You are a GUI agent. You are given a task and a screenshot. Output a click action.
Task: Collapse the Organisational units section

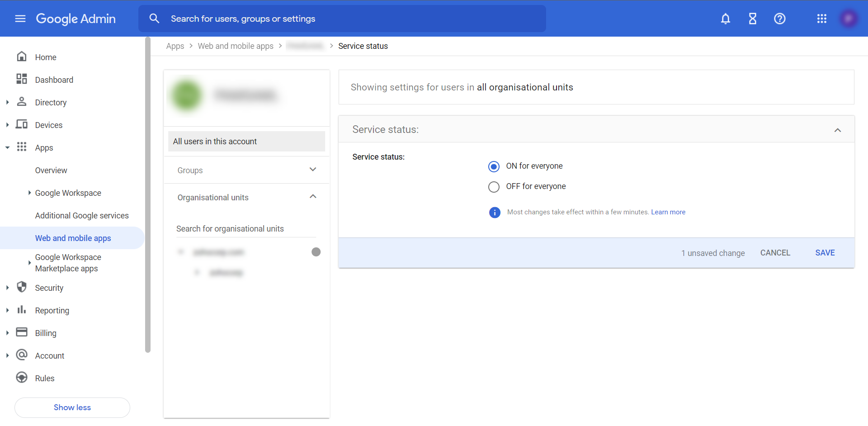[313, 197]
